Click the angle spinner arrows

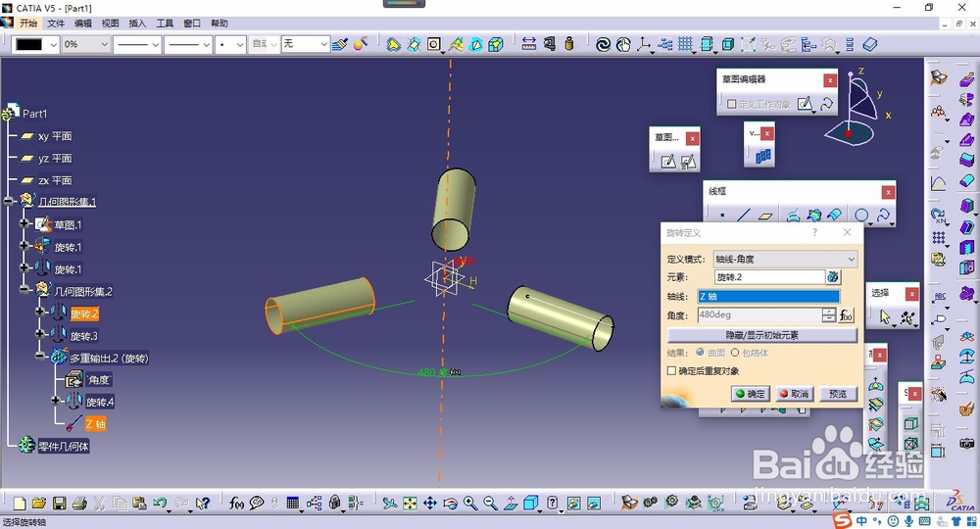click(x=829, y=315)
